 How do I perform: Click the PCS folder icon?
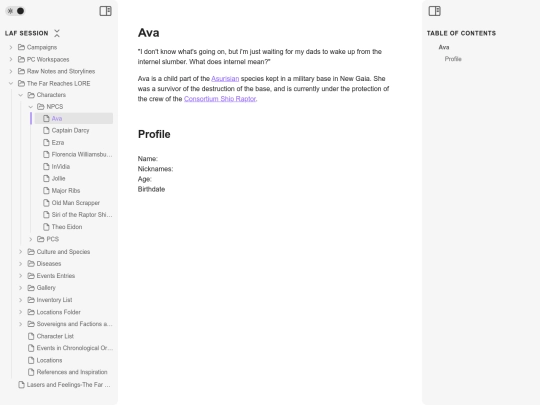click(x=41, y=239)
